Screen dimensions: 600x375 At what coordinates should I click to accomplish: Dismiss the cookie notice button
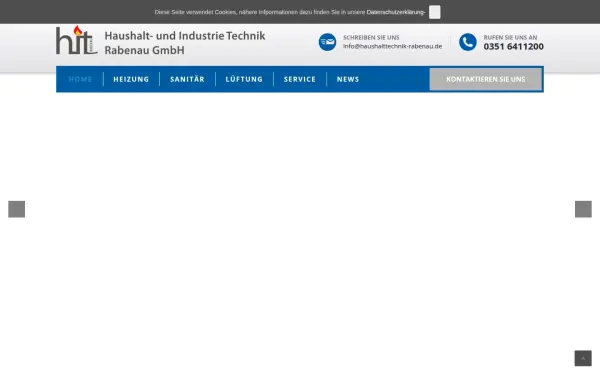tap(434, 12)
